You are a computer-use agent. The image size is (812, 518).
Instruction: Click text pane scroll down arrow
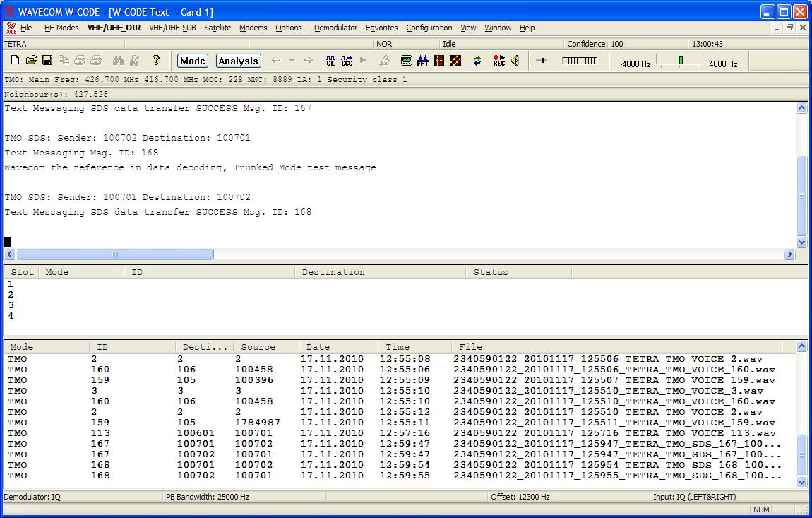pos(801,242)
